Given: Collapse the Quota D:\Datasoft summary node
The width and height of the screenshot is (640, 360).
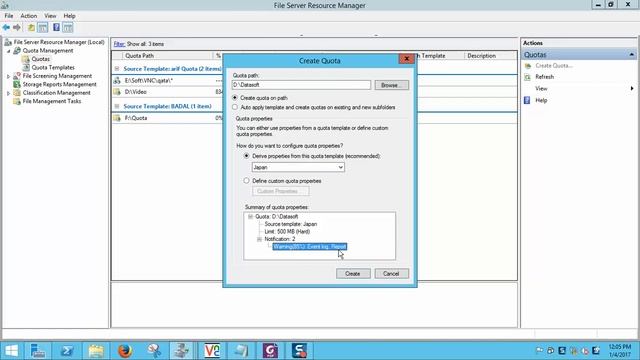Looking at the screenshot, I should click(250, 216).
